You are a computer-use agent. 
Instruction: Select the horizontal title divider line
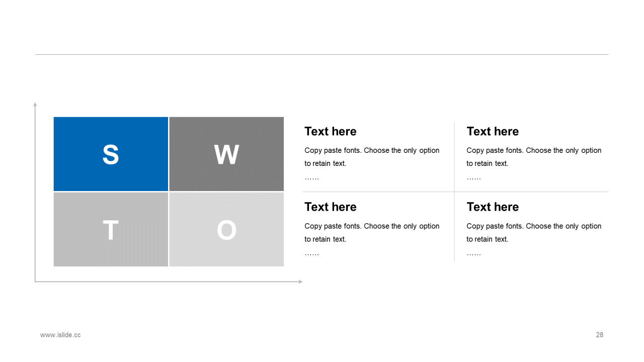point(322,54)
